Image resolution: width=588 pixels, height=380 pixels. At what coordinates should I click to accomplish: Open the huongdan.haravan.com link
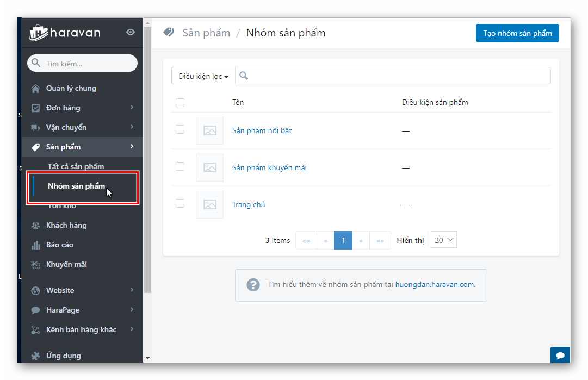point(435,284)
